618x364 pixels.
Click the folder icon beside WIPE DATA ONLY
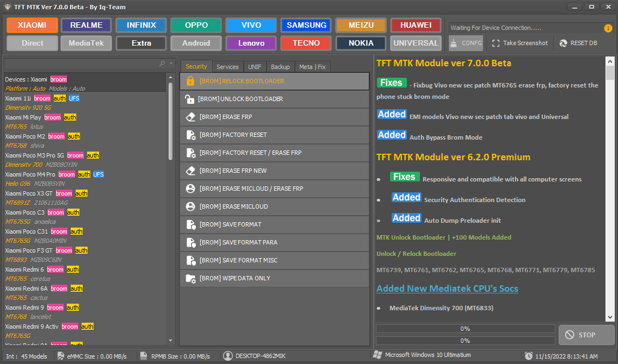191,279
